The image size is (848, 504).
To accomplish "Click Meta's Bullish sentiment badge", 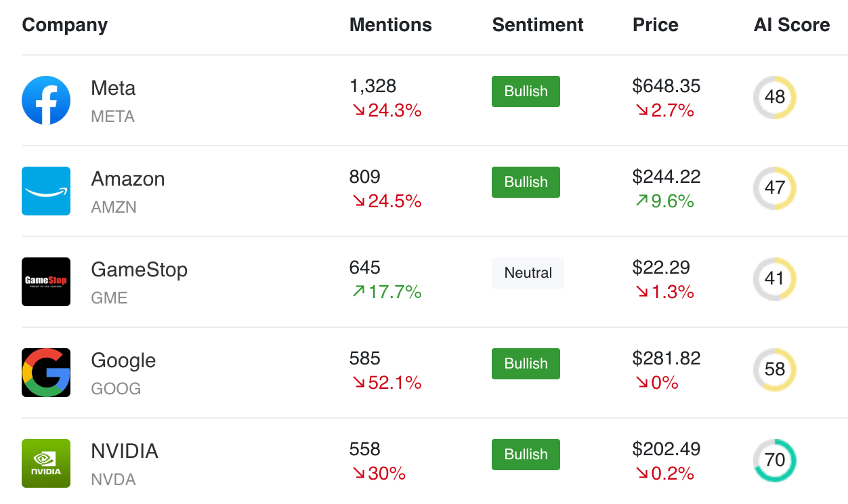I will [526, 91].
